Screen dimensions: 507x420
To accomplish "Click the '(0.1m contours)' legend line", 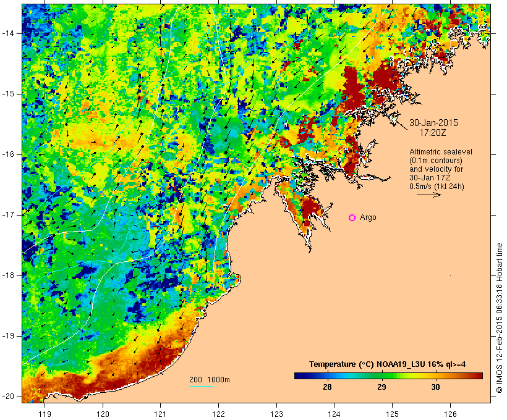I will coord(436,161).
